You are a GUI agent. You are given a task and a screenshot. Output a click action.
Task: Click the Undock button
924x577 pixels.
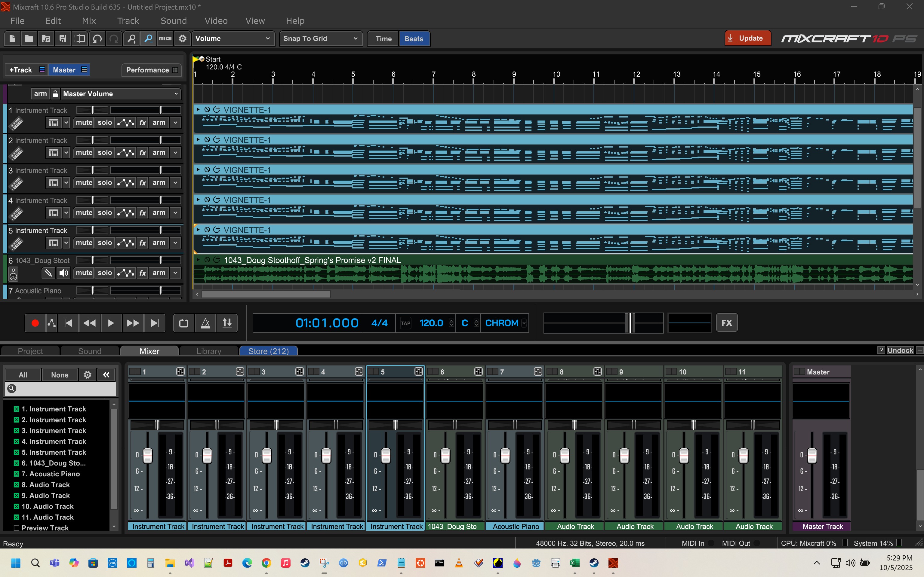point(900,350)
